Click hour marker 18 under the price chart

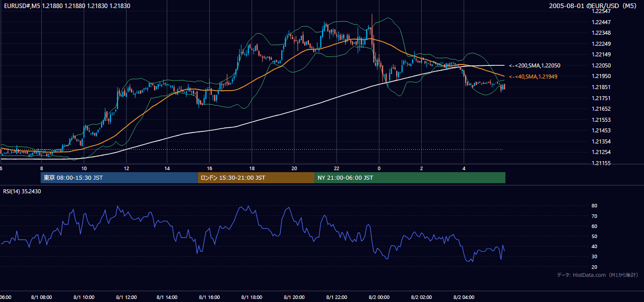tap(252, 169)
